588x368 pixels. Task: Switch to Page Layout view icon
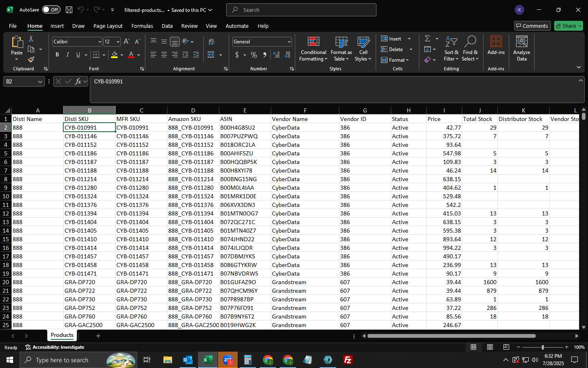[490, 347]
